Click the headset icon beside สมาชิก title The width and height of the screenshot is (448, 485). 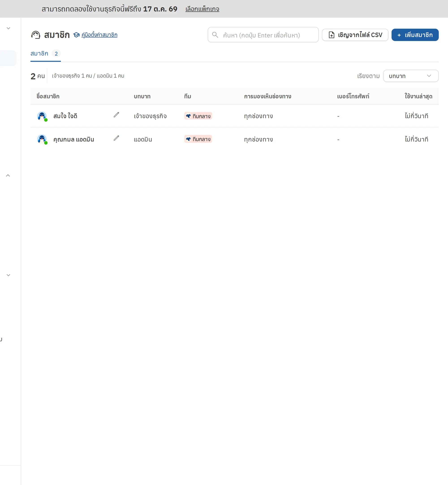coord(35,35)
